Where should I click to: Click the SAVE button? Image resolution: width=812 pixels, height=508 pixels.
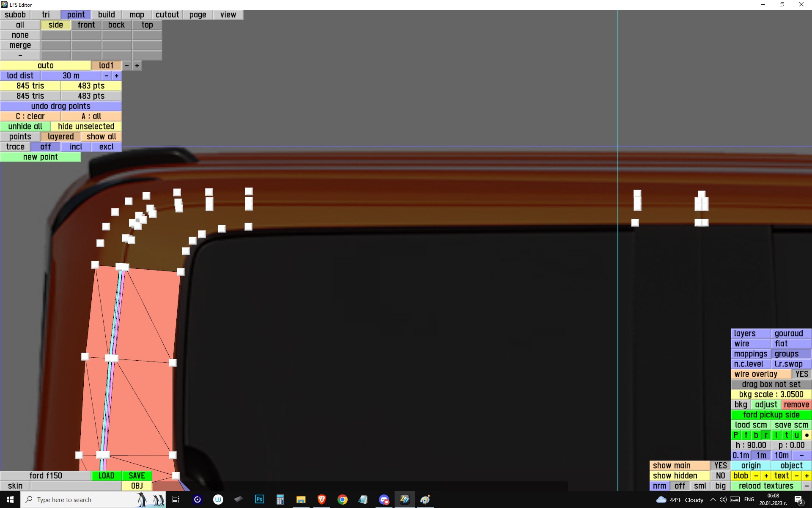[137, 475]
